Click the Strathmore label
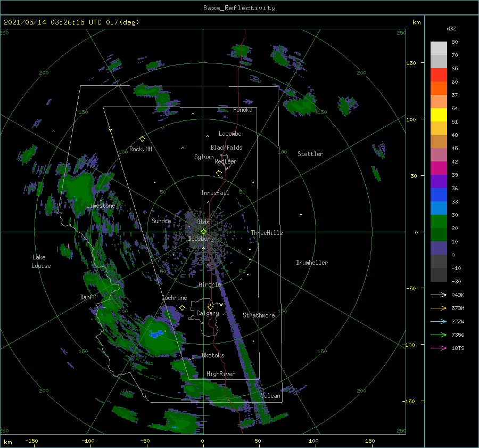The width and height of the screenshot is (479, 448). [259, 315]
